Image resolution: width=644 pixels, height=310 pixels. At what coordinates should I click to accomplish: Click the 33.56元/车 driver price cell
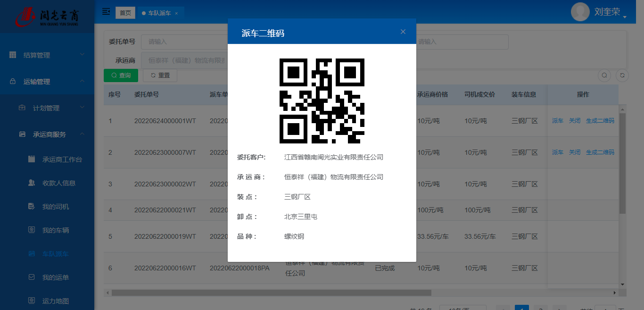coord(480,236)
